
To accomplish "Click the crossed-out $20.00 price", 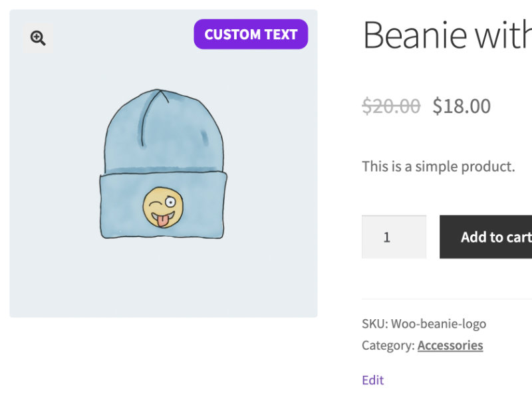I will point(391,106).
